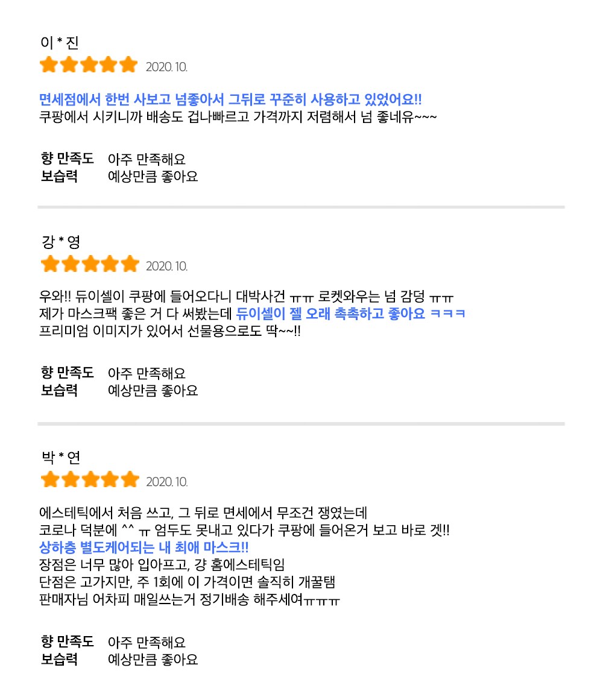Select blue line 상하층 별도케어되는 내 최애 마스크
Image resolution: width=603 pixels, height=700 pixels.
click(x=144, y=547)
